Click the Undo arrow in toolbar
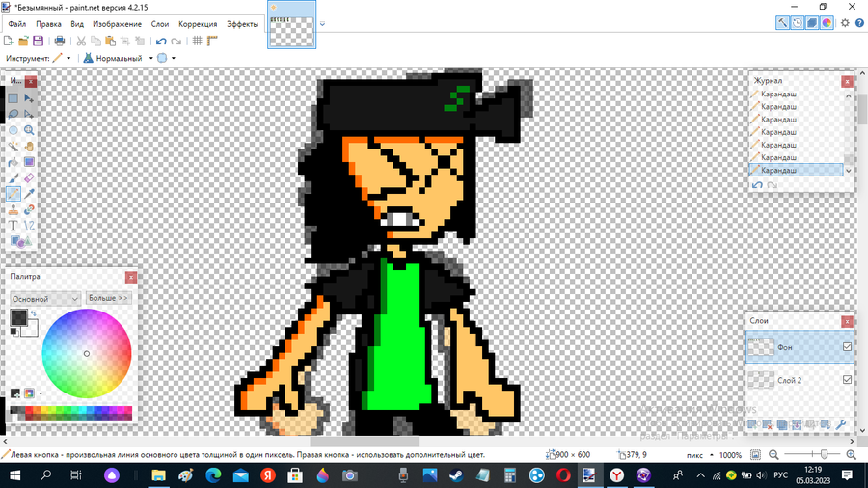The height and width of the screenshot is (488, 868). (161, 41)
